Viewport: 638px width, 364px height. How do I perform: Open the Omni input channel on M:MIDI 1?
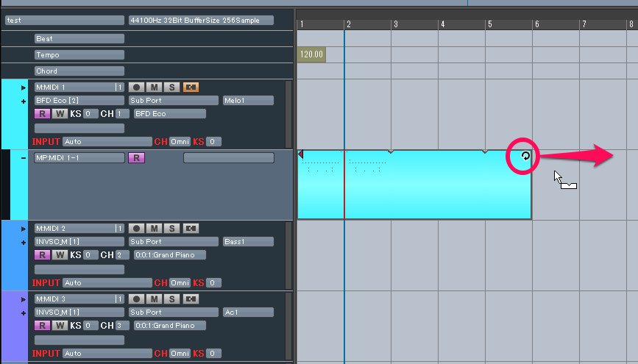180,141
